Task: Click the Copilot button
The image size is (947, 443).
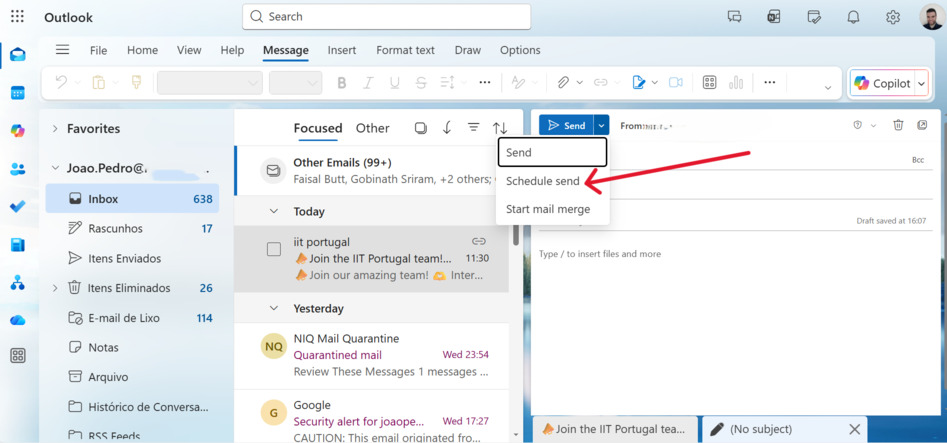Action: pos(882,83)
